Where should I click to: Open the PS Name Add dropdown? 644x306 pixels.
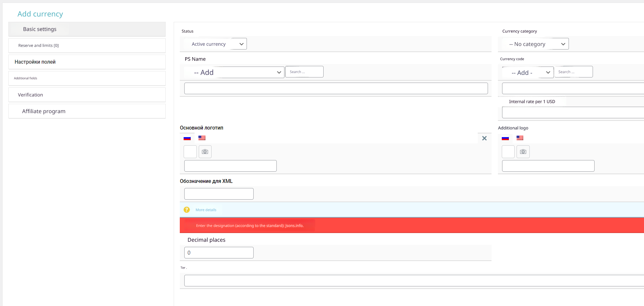tap(234, 72)
